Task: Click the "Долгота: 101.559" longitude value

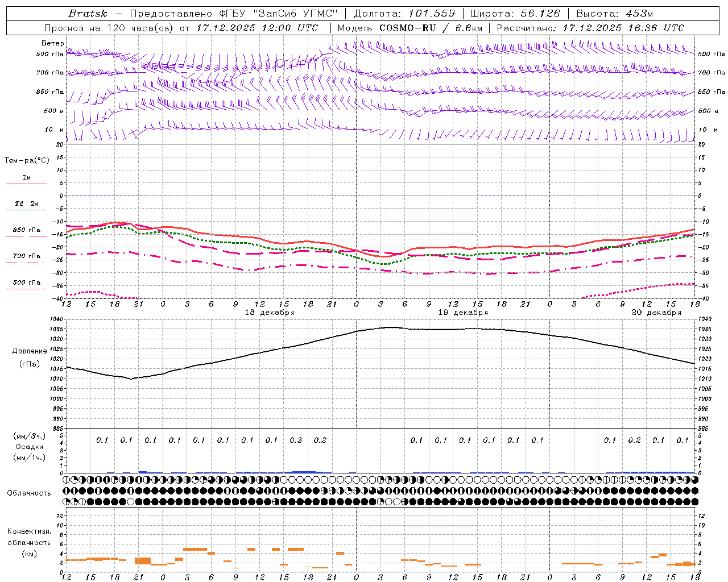Action: (404, 14)
